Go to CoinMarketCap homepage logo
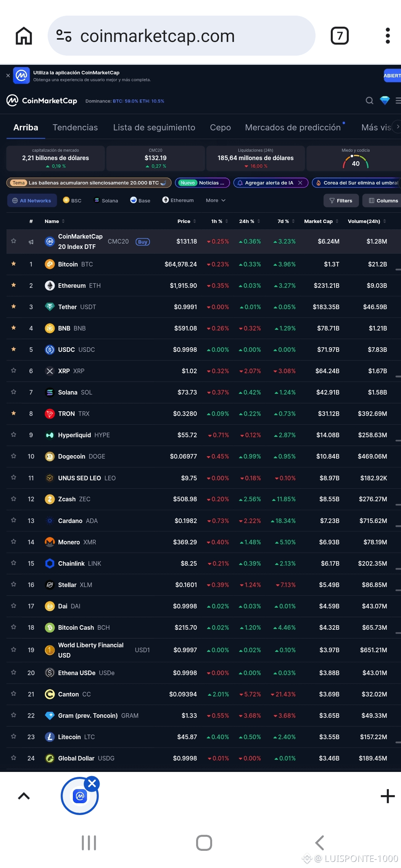Viewport: 401px width, 868px height. point(42,101)
